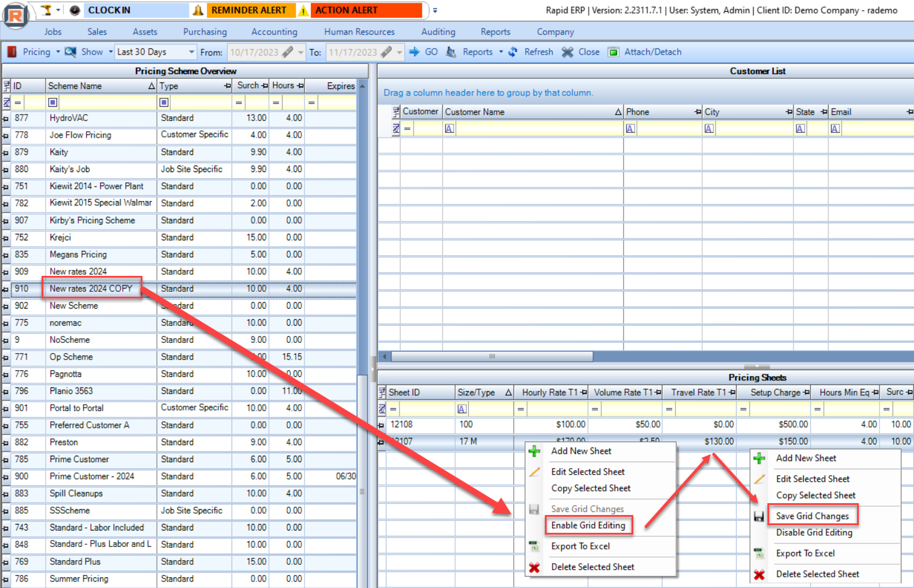Open the Human Resources menu
The image size is (914, 588).
click(x=360, y=32)
